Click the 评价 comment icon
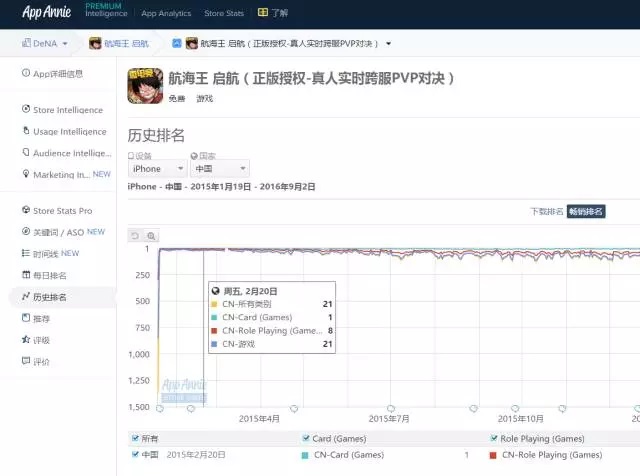 click(26, 361)
